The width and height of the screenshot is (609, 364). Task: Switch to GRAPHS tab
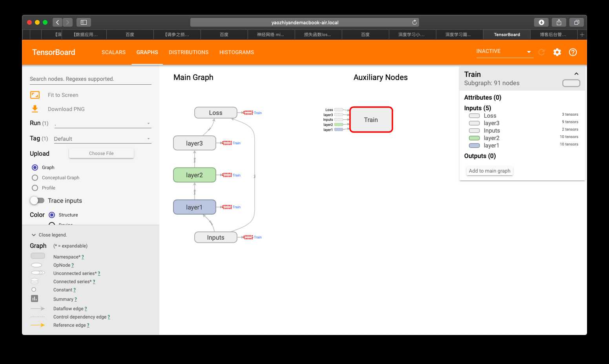click(x=147, y=52)
